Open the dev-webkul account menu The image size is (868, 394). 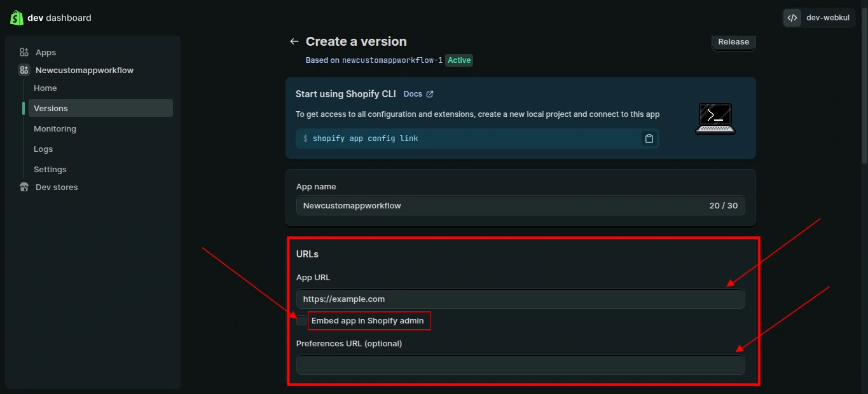[819, 18]
